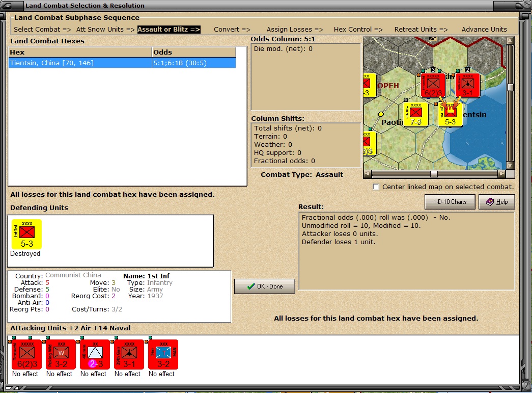This screenshot has height=393, width=532.
Task: Click the minimap vertical scrollbar down arrow
Action: (510, 166)
